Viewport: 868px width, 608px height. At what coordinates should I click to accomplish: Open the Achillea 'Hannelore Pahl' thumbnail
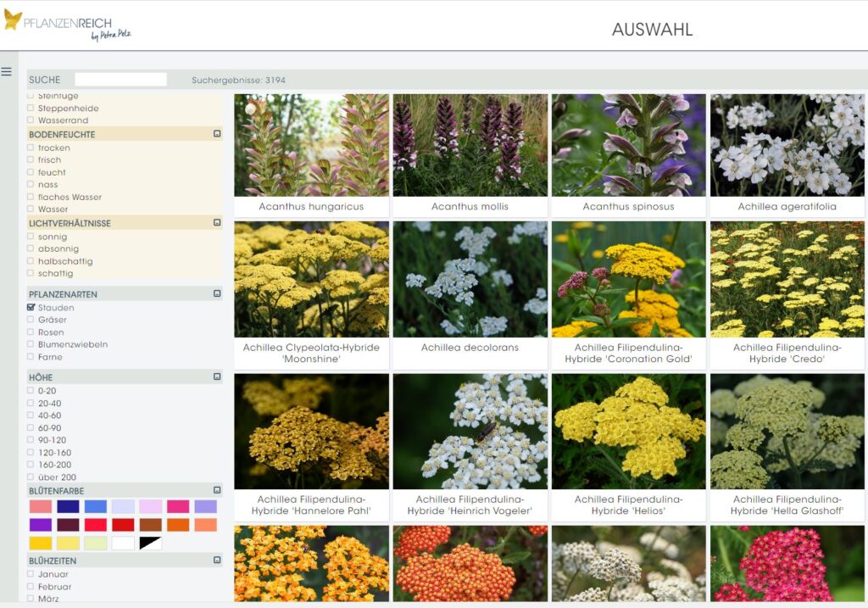(x=312, y=432)
